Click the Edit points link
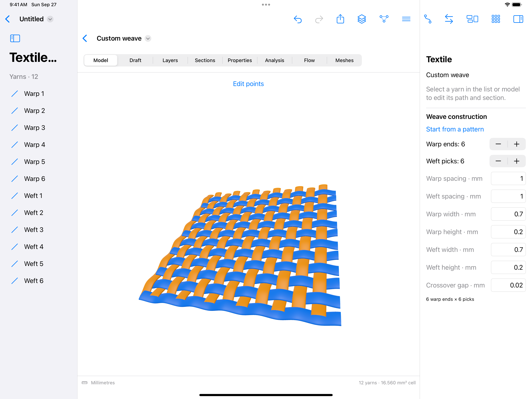Viewport: 532px width, 399px height. (248, 84)
